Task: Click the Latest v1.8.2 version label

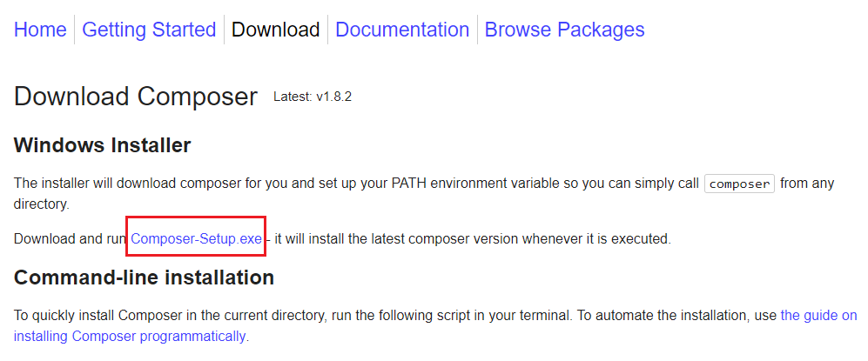Action: 313,97
